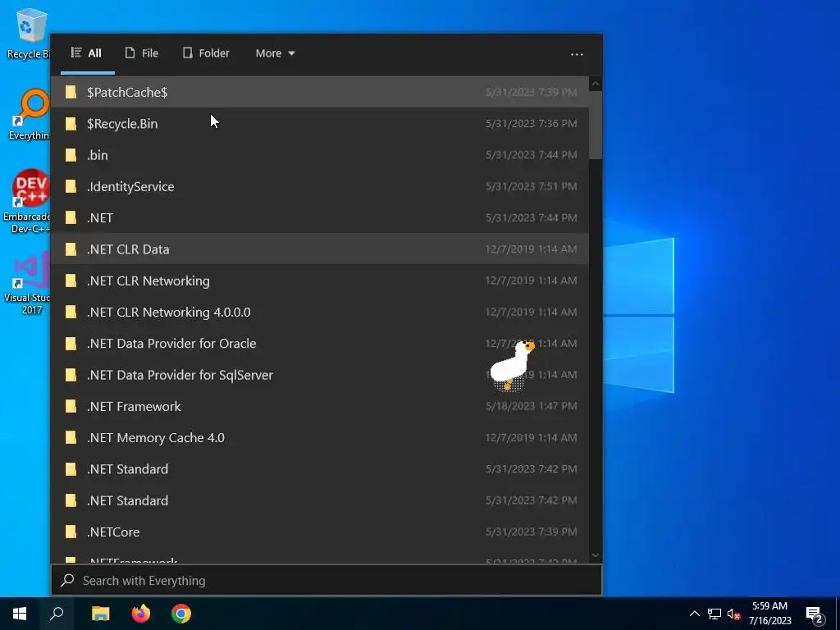Open File Explorer from the taskbar

101,614
